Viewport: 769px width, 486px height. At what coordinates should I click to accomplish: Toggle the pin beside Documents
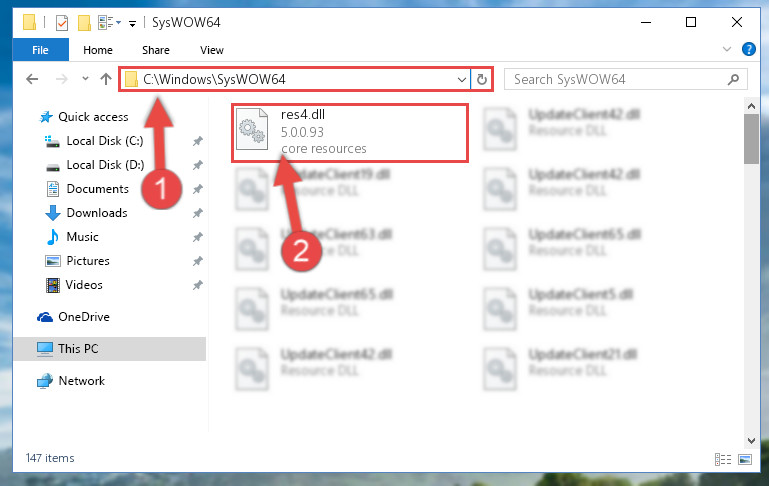(198, 189)
